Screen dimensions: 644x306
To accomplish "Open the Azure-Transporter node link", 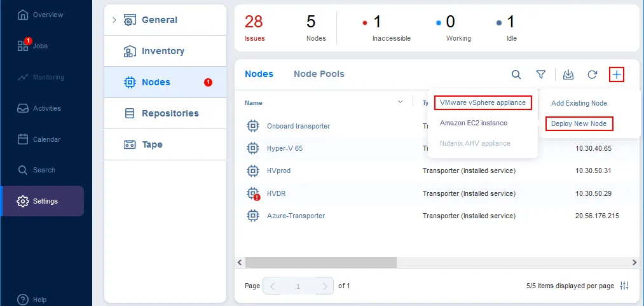I will click(296, 216).
